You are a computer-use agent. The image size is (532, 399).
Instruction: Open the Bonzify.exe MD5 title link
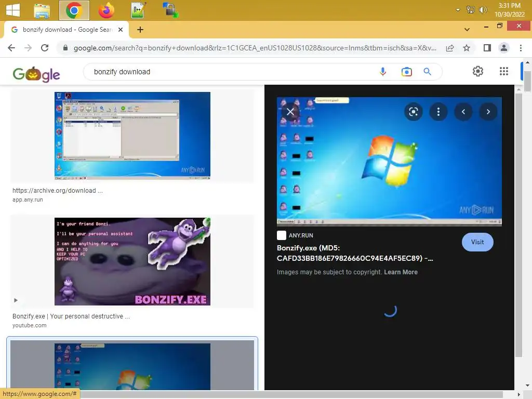click(x=354, y=253)
